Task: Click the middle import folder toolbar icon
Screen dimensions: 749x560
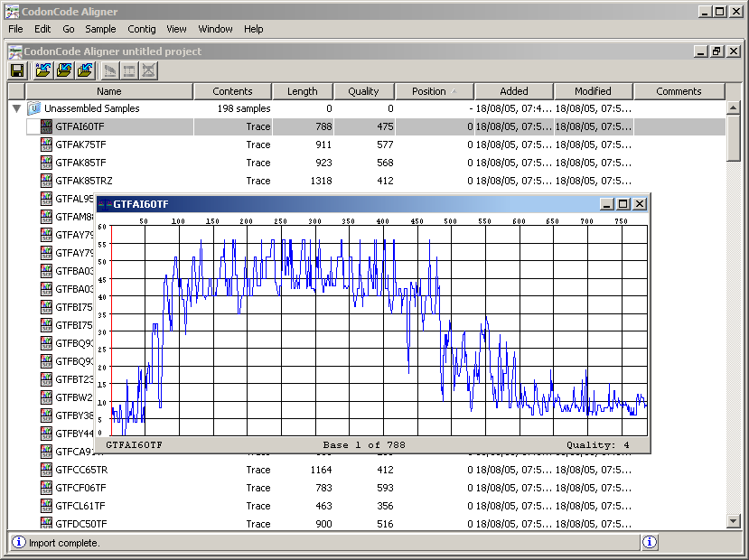Action: pyautogui.click(x=63, y=71)
